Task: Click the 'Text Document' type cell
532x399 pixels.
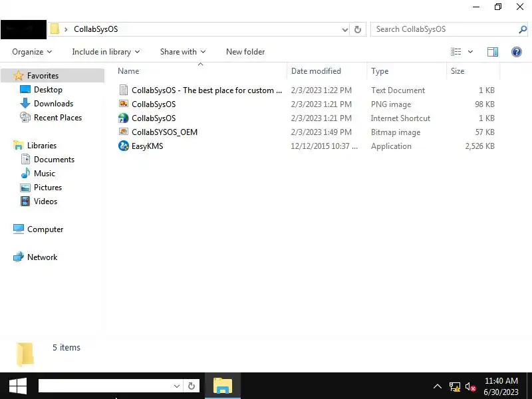Action: click(x=398, y=90)
